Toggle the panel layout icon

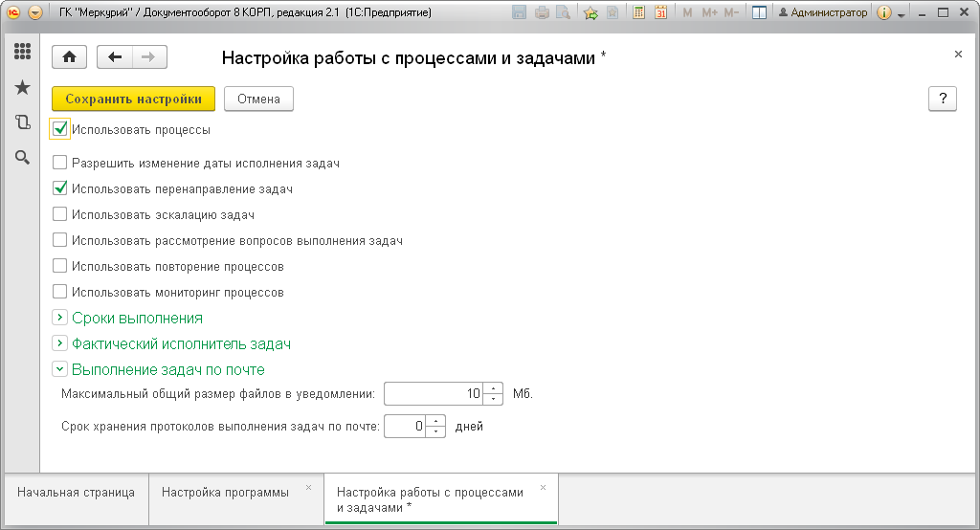(x=759, y=12)
